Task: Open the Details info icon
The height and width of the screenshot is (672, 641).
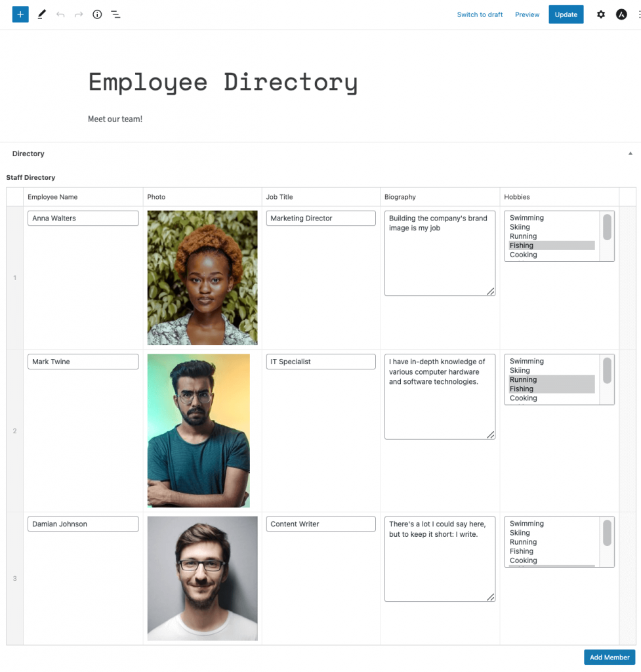Action: 97,14
